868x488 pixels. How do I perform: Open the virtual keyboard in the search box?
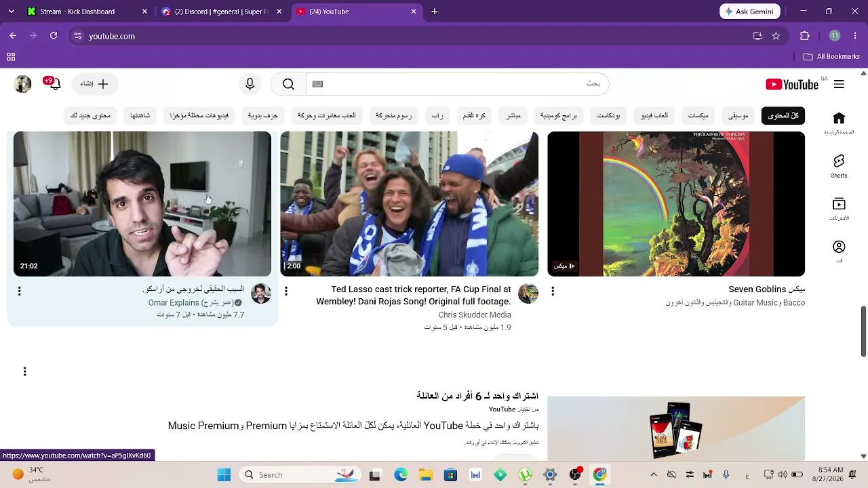[317, 84]
